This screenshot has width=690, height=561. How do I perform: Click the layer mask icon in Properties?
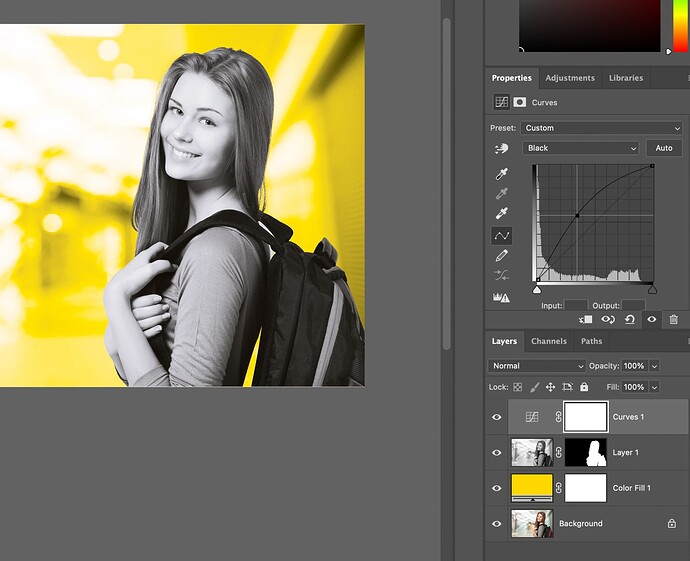coord(520,102)
